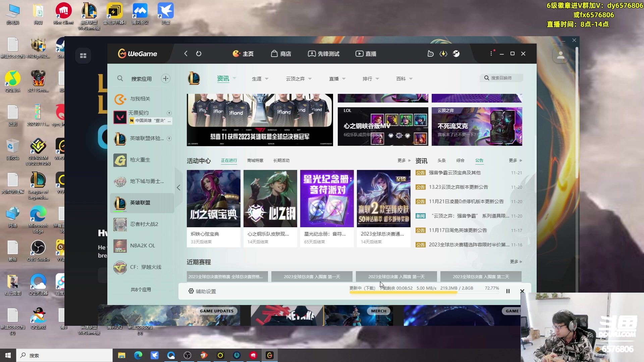
Task: Open announcement 强音争霸云顶宝典及其他
Action: 454,173
